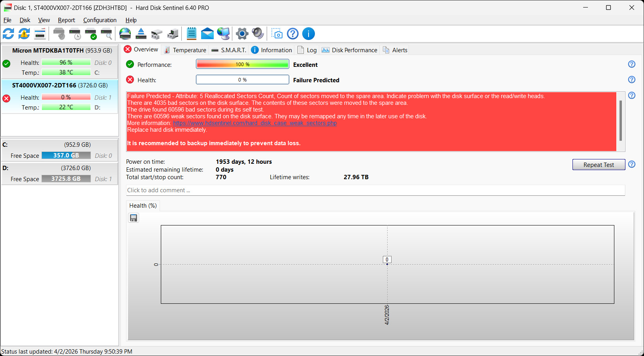Click the 0 data point label on graph

387,259
